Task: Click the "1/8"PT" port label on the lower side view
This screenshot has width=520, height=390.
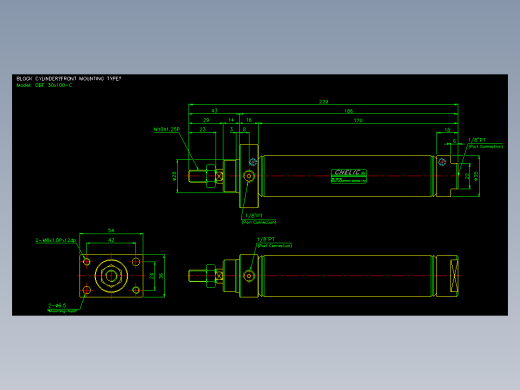Action: tap(266, 239)
